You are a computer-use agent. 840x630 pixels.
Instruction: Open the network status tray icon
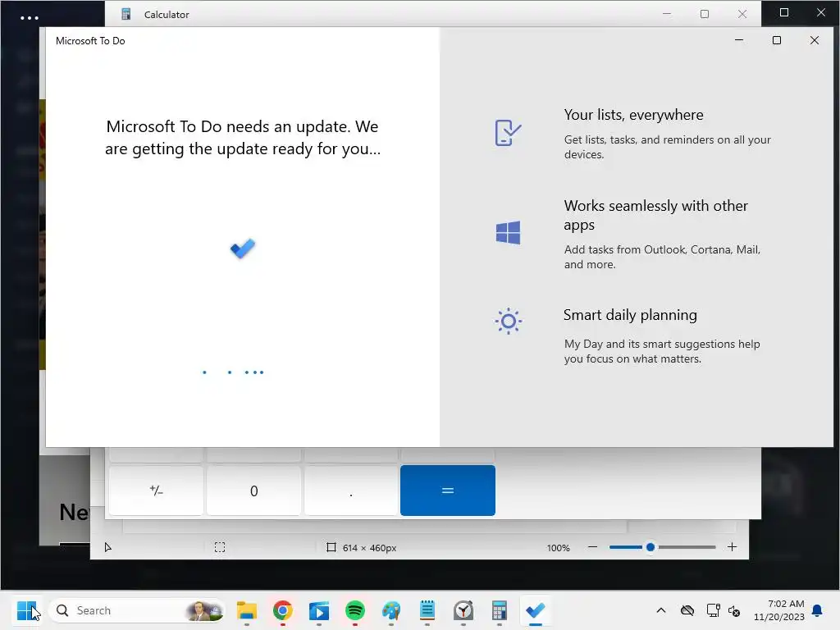pos(713,610)
